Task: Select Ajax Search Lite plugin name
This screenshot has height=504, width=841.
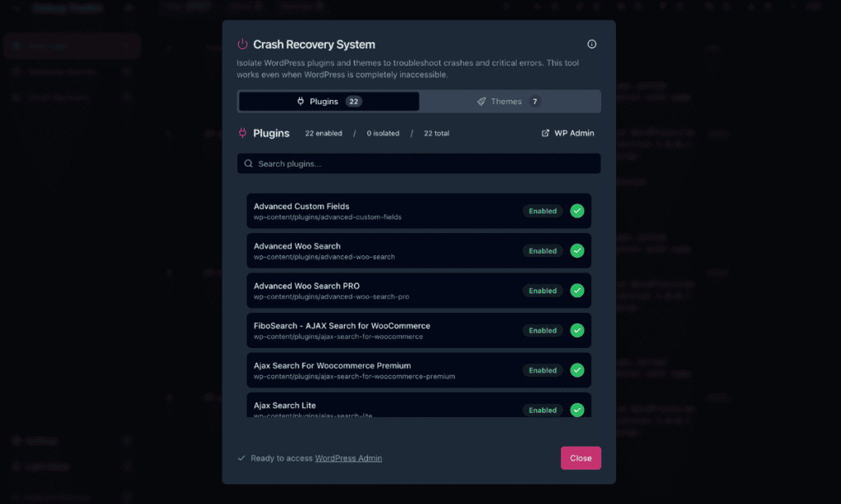Action: click(285, 405)
